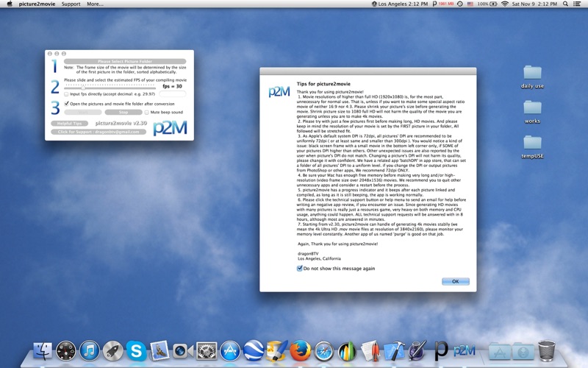Open the App Store dock icon
This screenshot has width=588, height=368.
tap(230, 351)
